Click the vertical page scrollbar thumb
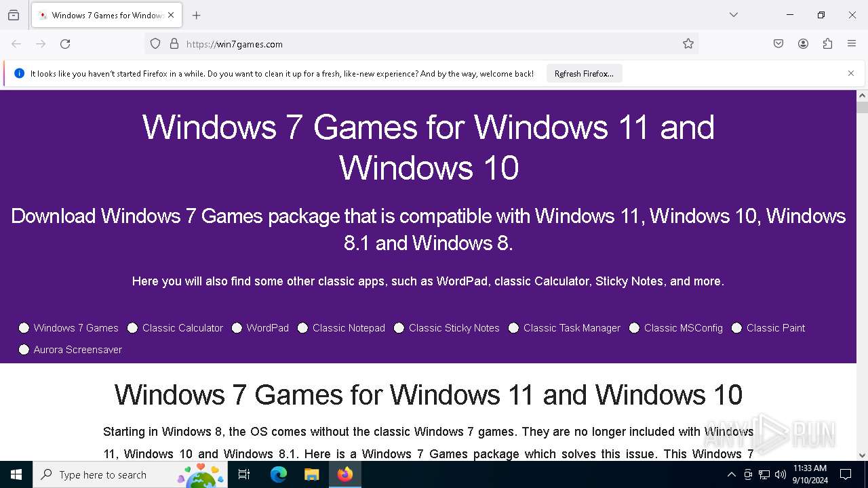Image resolution: width=868 pixels, height=488 pixels. click(x=862, y=107)
